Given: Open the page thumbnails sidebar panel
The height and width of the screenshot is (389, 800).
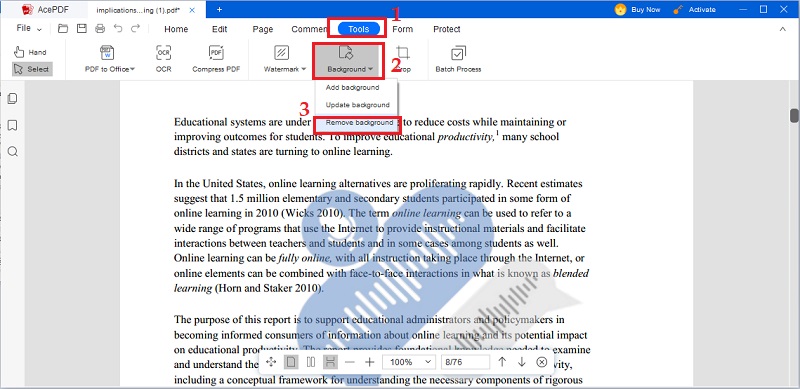Looking at the screenshot, I should click(13, 99).
